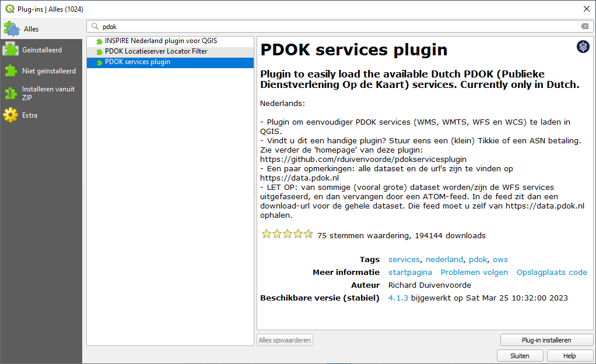Open the Problemen volgen link
596x364 pixels.
[474, 272]
